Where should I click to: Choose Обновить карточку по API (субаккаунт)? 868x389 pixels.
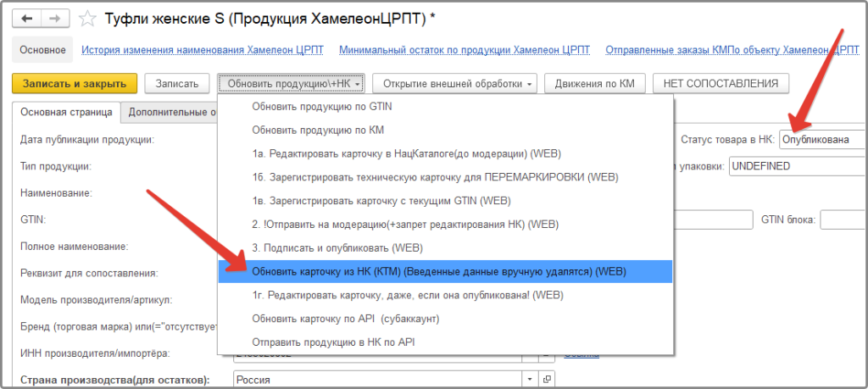445,320
